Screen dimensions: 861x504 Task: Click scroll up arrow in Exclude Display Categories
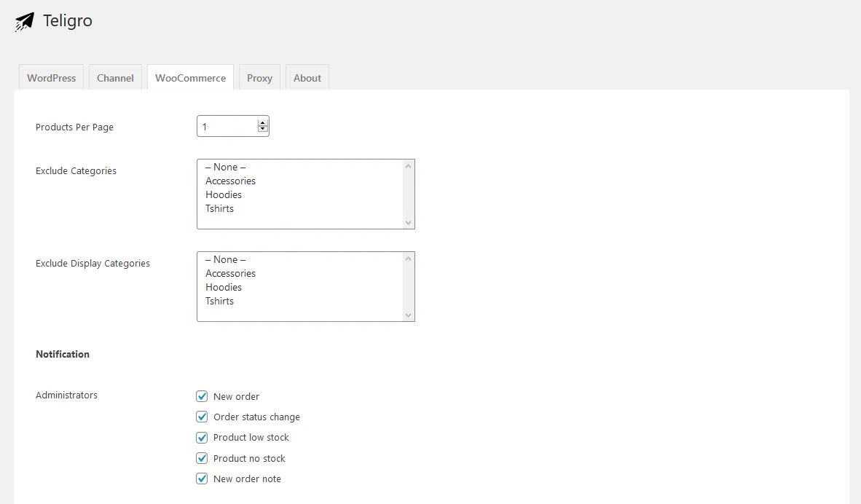coord(408,259)
